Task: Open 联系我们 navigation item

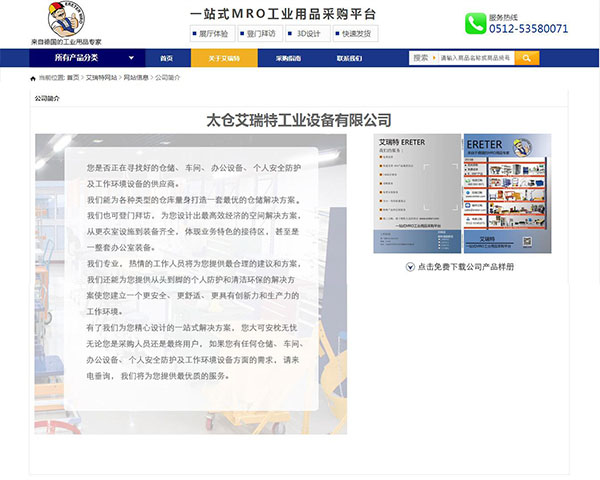Action: pyautogui.click(x=349, y=59)
